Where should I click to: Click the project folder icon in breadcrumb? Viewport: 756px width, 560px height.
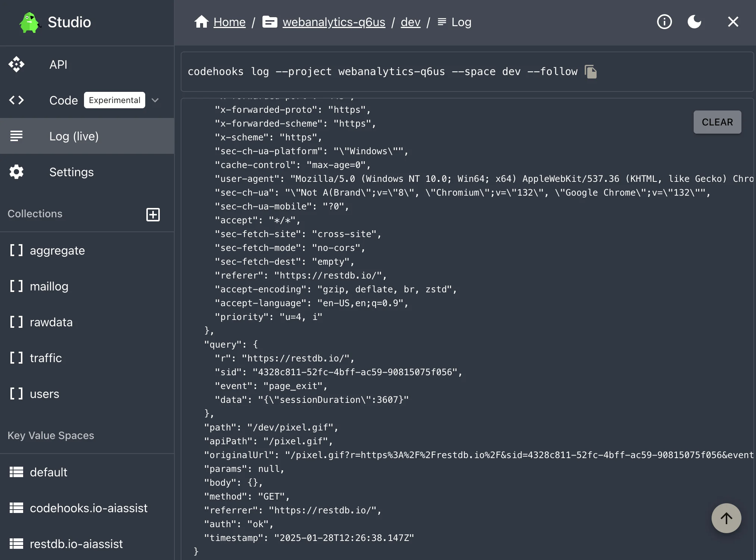click(x=270, y=22)
